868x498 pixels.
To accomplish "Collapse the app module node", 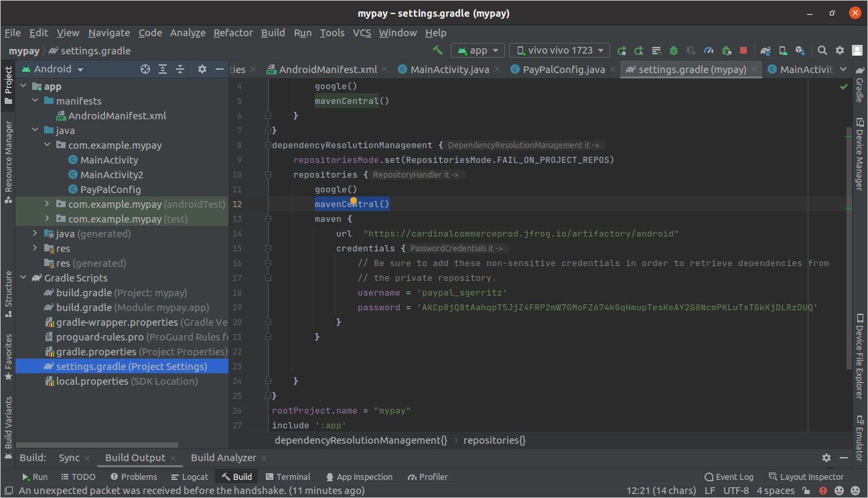I will 23,86.
